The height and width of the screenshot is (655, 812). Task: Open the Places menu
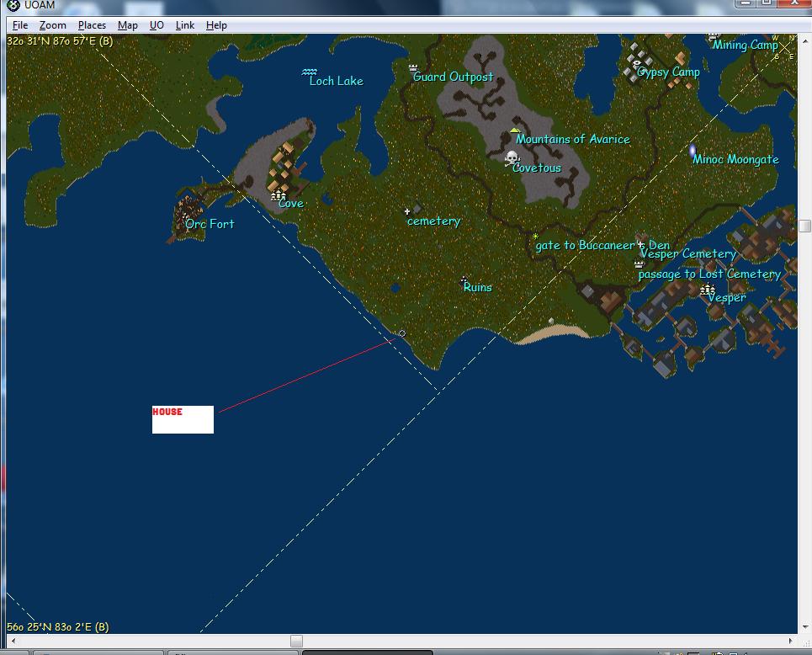(x=92, y=25)
